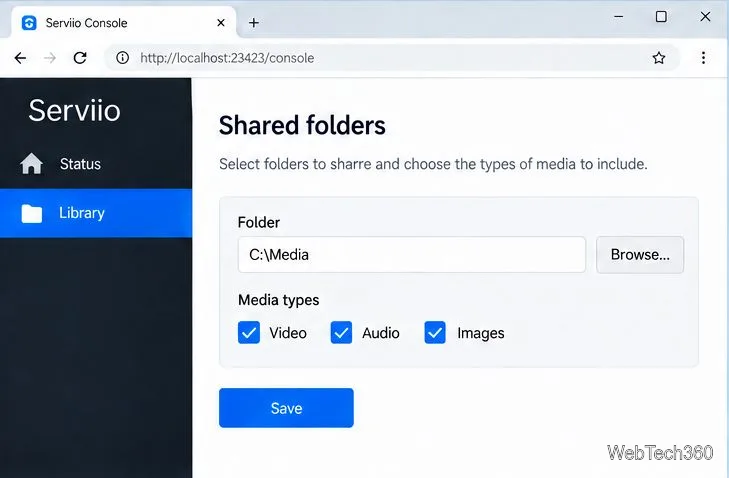
Task: Click the Media types label
Action: tap(278, 300)
